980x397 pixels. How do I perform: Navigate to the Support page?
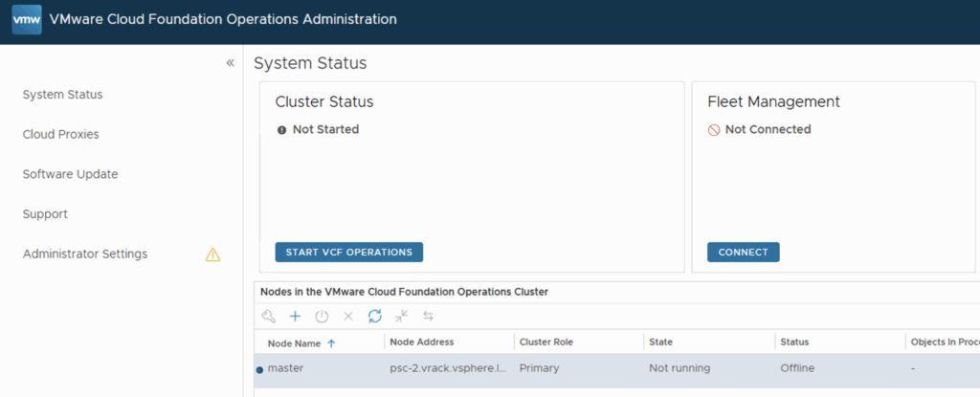[45, 214]
